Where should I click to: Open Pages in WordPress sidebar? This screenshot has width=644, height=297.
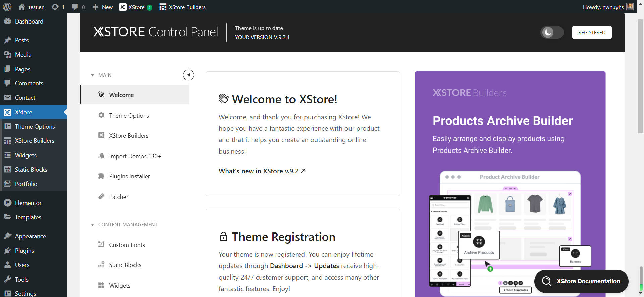pyautogui.click(x=34, y=69)
